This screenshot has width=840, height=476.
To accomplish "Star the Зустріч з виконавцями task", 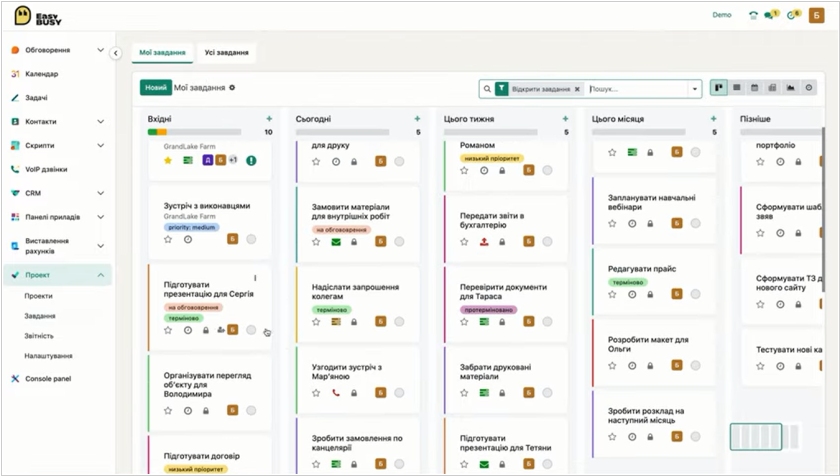I will point(168,239).
